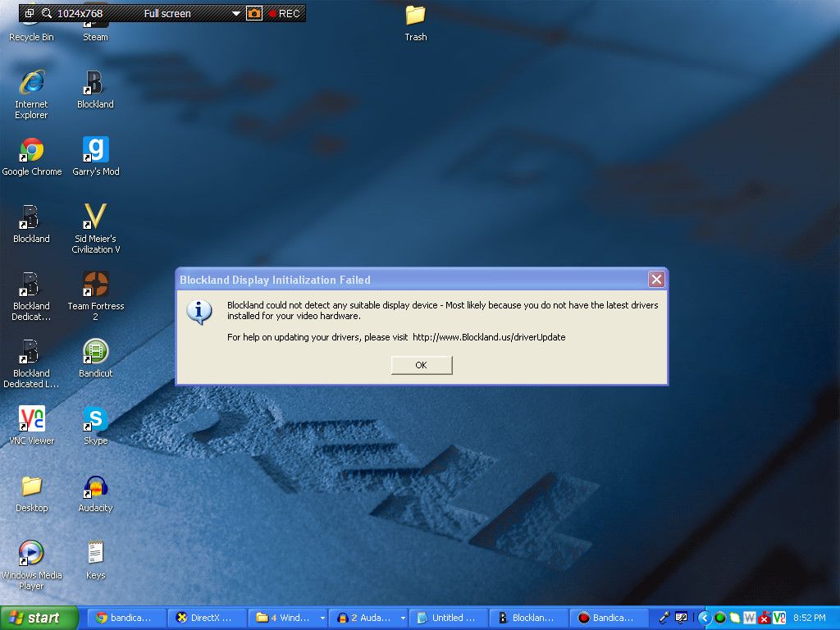Screen dimensions: 840x630
Task: Click the info icon in the error dialog
Action: [199, 312]
